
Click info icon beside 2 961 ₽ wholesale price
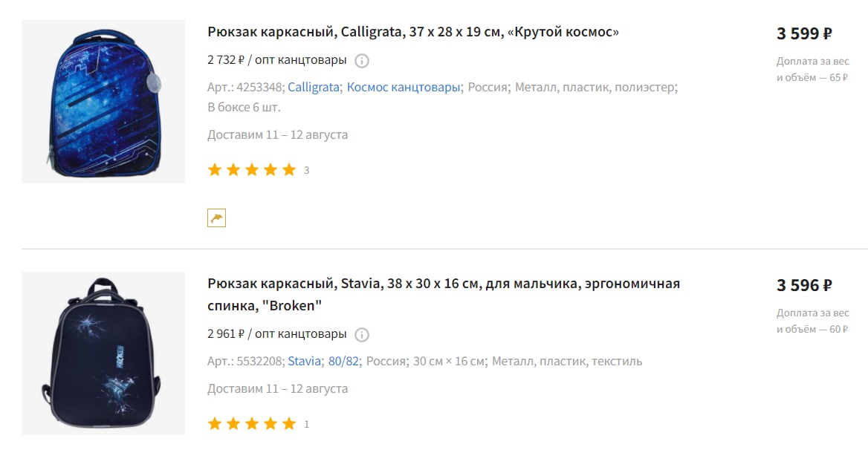pyautogui.click(x=361, y=335)
